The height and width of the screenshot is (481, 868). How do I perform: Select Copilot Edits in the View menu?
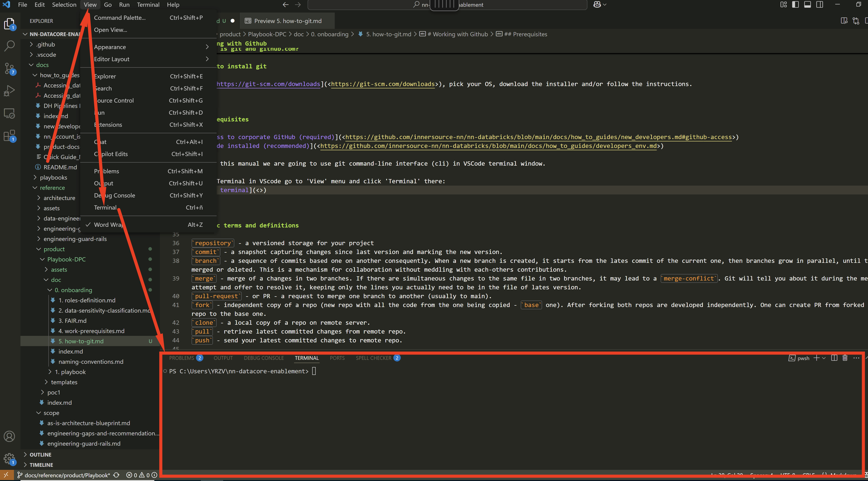148,154
